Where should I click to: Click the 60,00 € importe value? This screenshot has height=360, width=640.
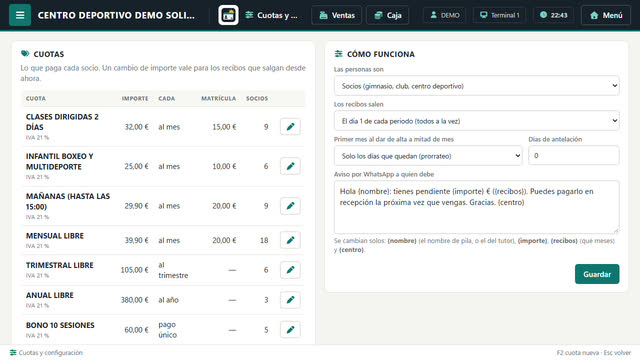click(x=136, y=330)
